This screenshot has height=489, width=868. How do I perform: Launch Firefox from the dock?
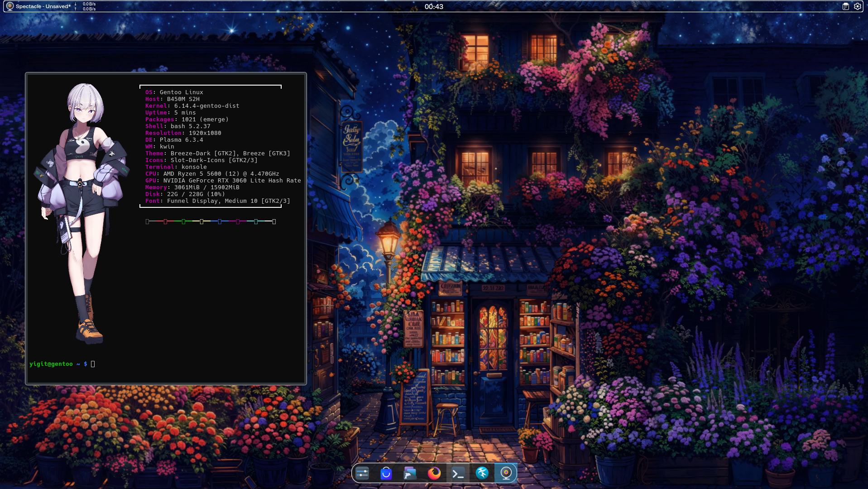(434, 474)
